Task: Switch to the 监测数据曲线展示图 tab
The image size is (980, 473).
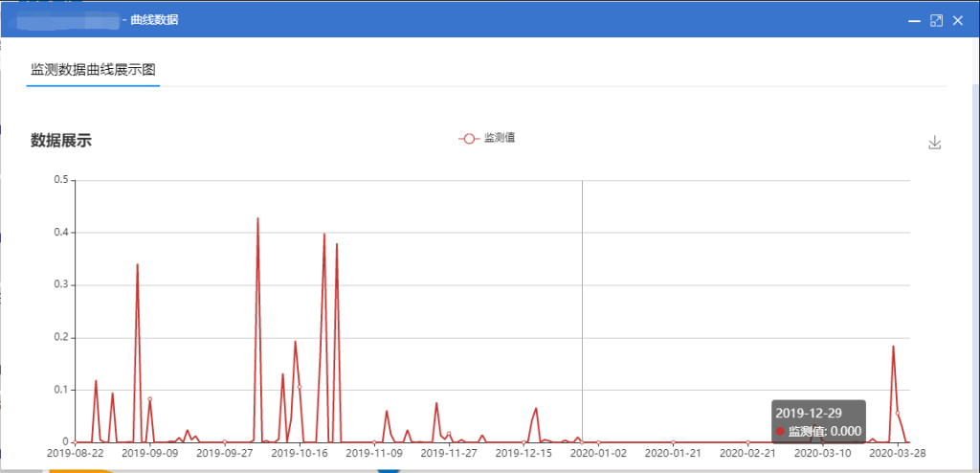Action: (x=93, y=70)
